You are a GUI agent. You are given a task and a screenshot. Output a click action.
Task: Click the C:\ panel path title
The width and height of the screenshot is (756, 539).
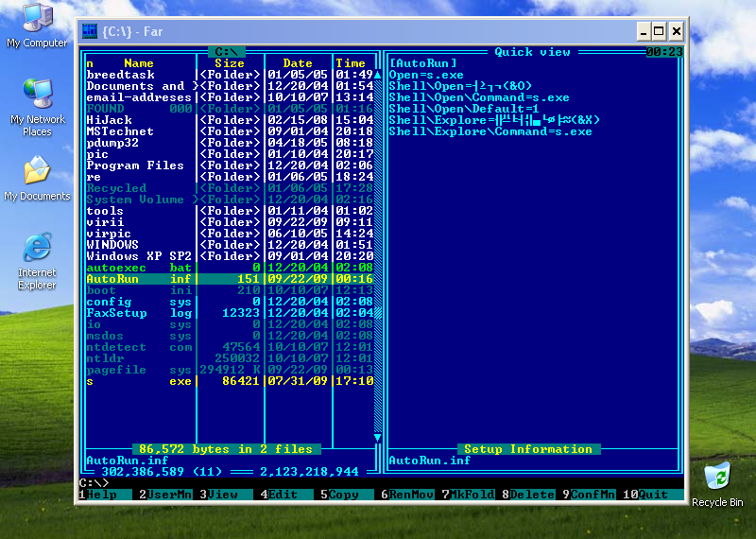click(226, 52)
